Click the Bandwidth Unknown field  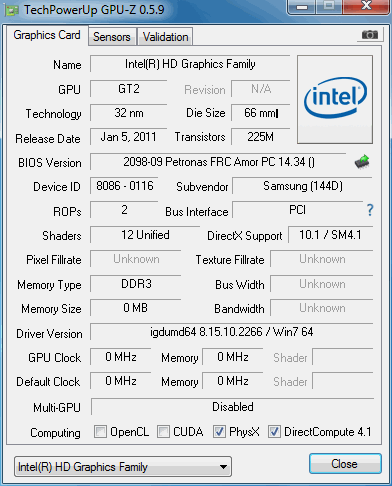coord(322,308)
